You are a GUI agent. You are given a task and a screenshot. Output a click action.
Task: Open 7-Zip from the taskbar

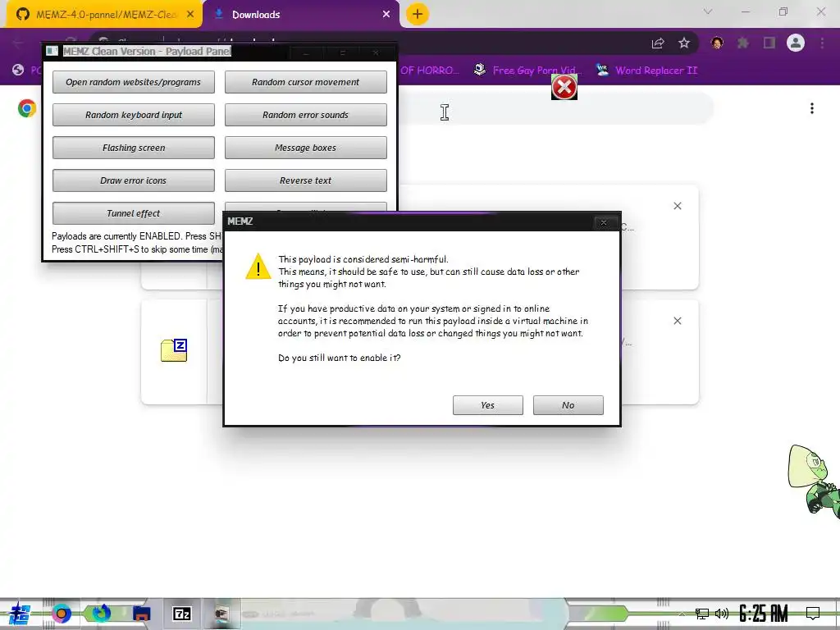coord(181,614)
